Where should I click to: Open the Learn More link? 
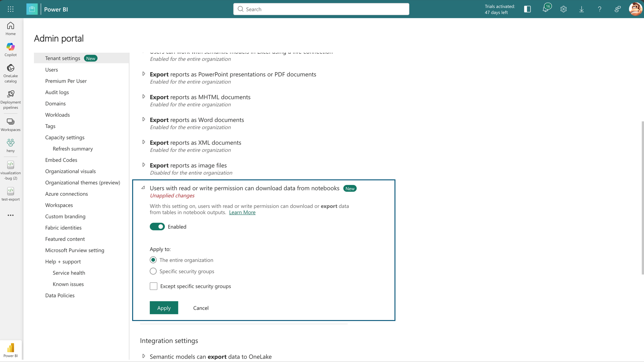click(x=242, y=212)
